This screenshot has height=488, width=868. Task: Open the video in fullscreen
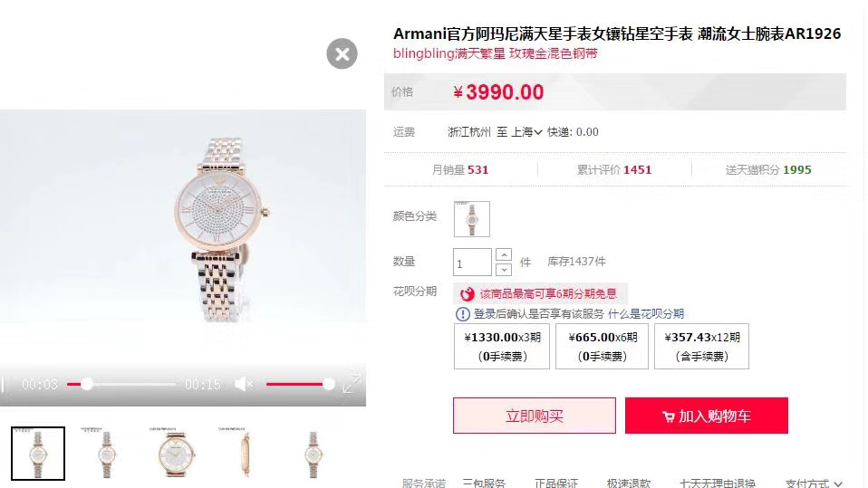352,384
